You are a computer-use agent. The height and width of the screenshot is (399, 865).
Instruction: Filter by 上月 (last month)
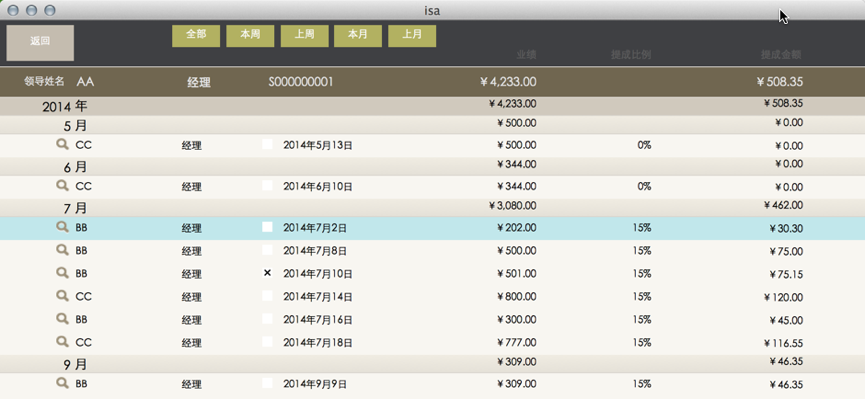pyautogui.click(x=412, y=36)
